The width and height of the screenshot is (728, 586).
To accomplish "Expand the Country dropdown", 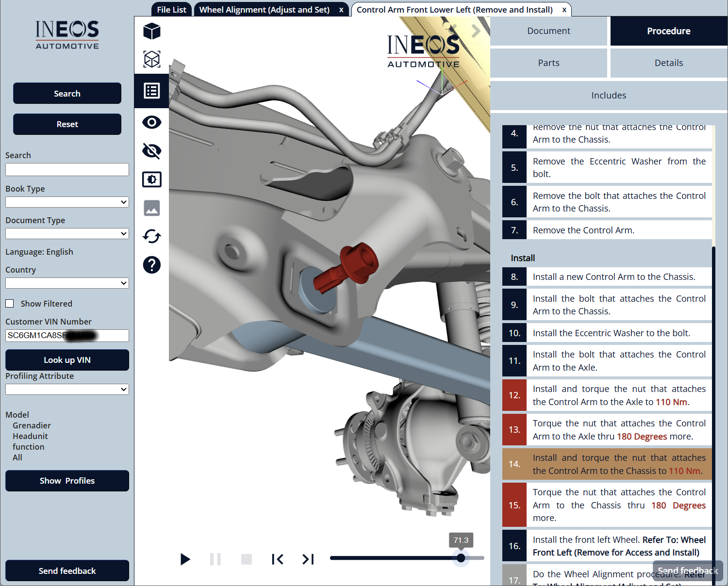I will coord(67,283).
